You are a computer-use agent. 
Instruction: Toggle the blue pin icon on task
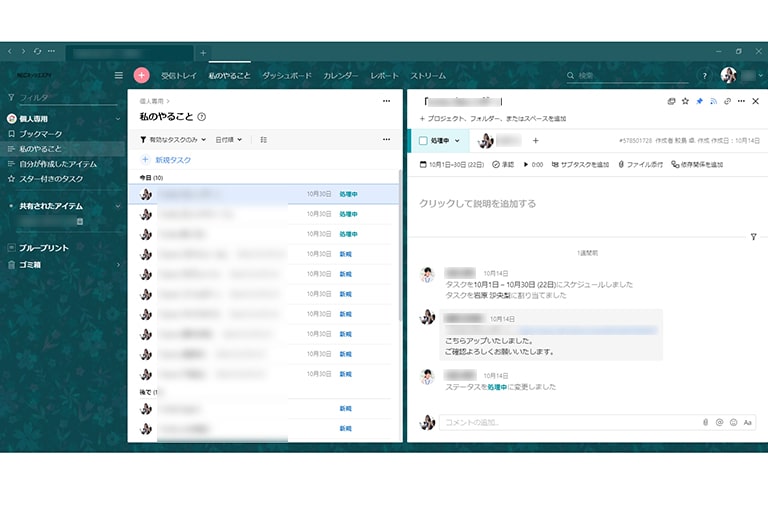[x=699, y=101]
